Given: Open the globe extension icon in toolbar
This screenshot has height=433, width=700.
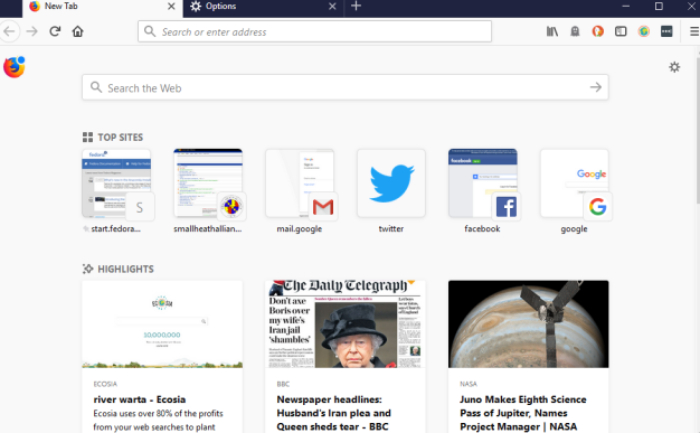Looking at the screenshot, I should [643, 31].
